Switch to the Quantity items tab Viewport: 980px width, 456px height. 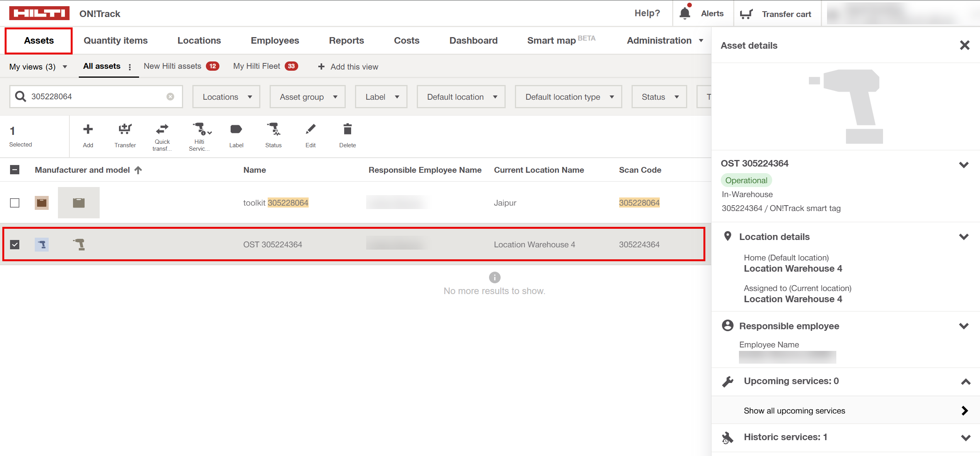point(115,41)
